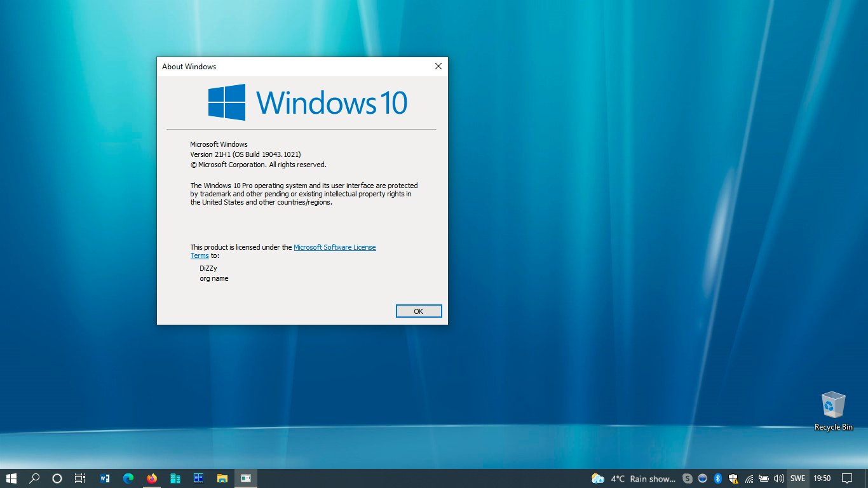Click OK in the About Windows dialog
Image resolution: width=868 pixels, height=488 pixels.
419,311
